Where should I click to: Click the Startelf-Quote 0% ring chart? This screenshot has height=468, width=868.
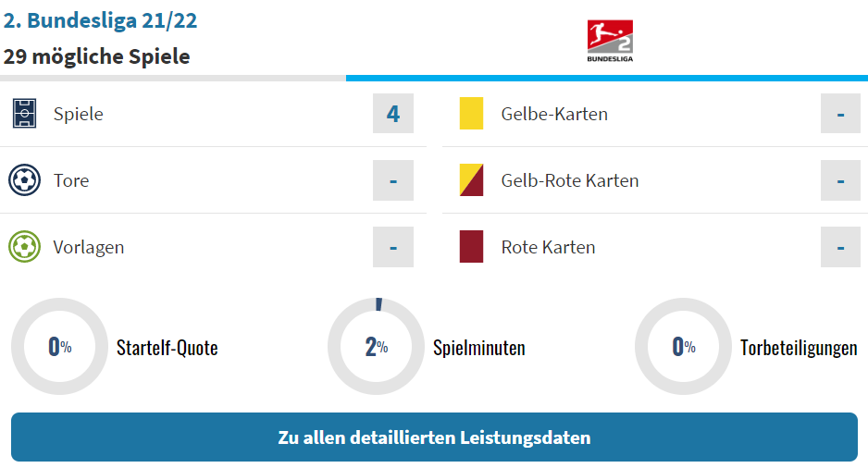click(60, 346)
